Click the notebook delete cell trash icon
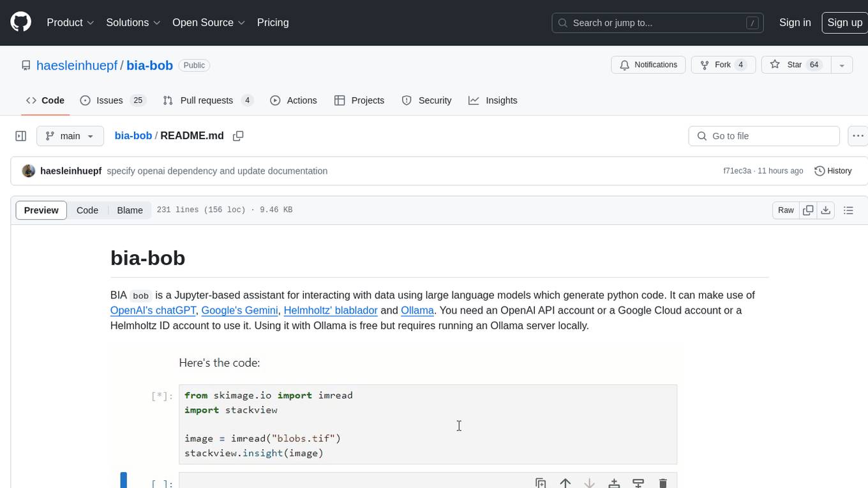Image resolution: width=868 pixels, height=488 pixels. tap(662, 483)
